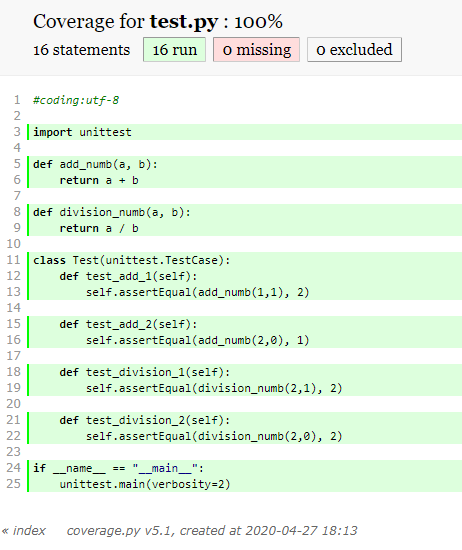This screenshot has height=550, width=462.
Task: Click the 'class Test(unittest.TestCase):' line
Action: (245, 260)
